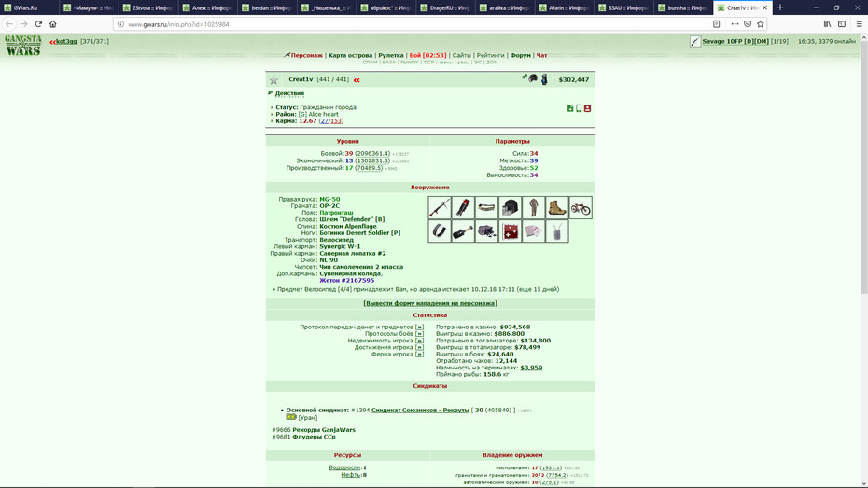Open the NL 90 goggles item icon
The width and height of the screenshot is (868, 488).
coord(486,230)
